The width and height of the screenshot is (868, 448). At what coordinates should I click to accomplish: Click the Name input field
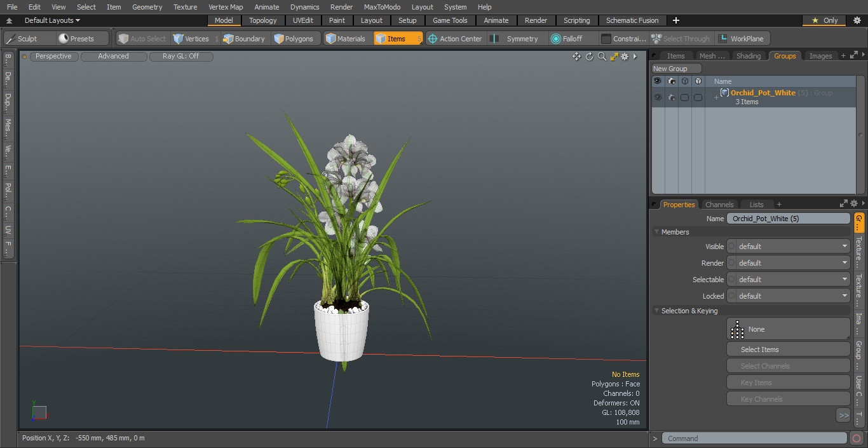788,219
